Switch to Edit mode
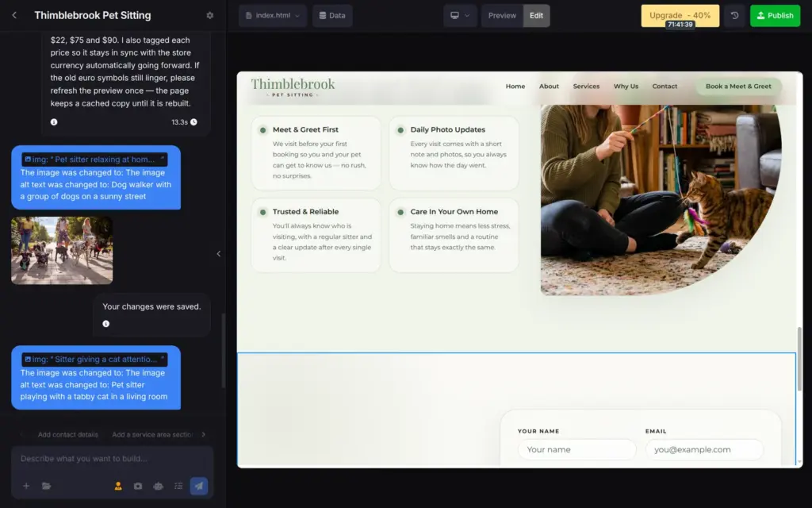 pyautogui.click(x=537, y=16)
